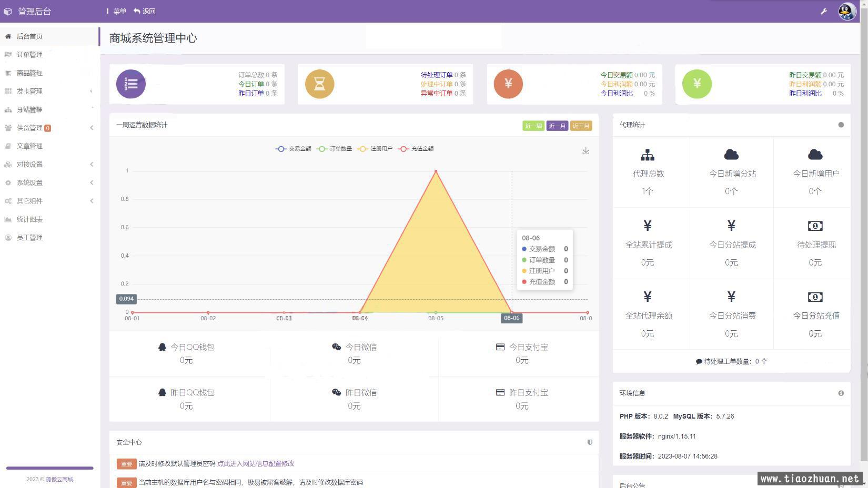Screen dimensions: 868x488
Task: Click the shield icon in 安全中心 header
Action: click(590, 442)
